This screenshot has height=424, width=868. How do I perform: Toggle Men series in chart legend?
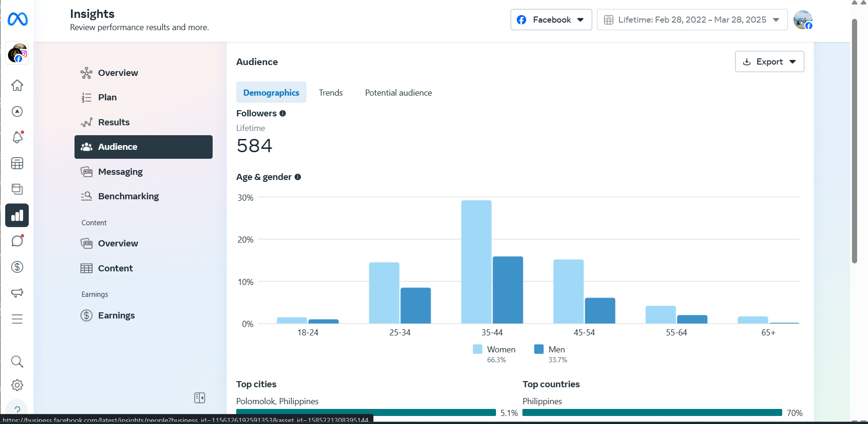550,350
